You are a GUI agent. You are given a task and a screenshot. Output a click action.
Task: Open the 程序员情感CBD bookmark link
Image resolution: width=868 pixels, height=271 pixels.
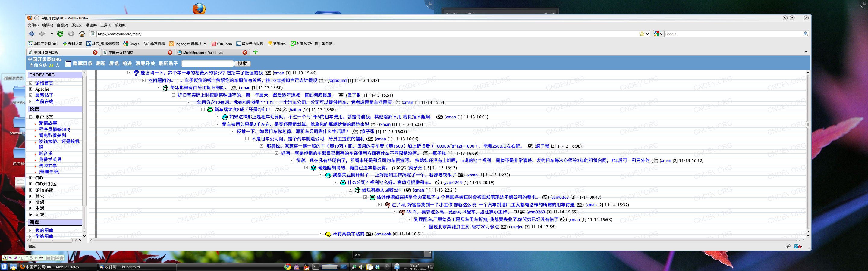coord(54,129)
